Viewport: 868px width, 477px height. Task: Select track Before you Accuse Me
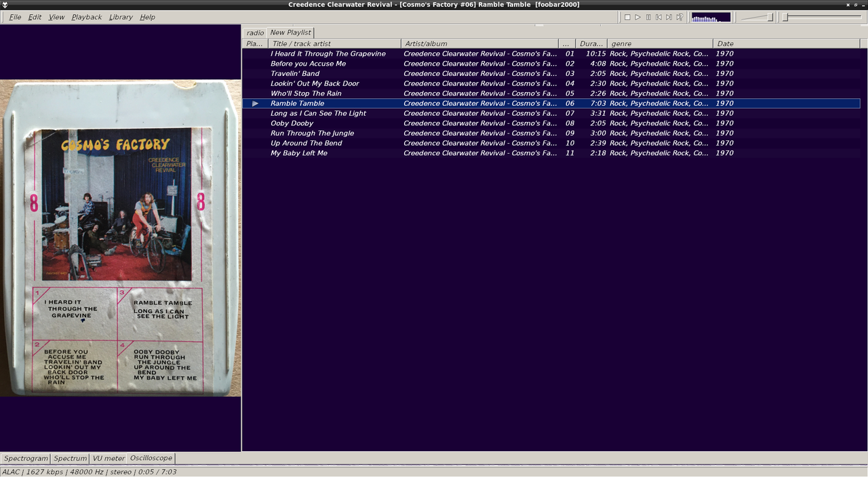click(x=551, y=64)
